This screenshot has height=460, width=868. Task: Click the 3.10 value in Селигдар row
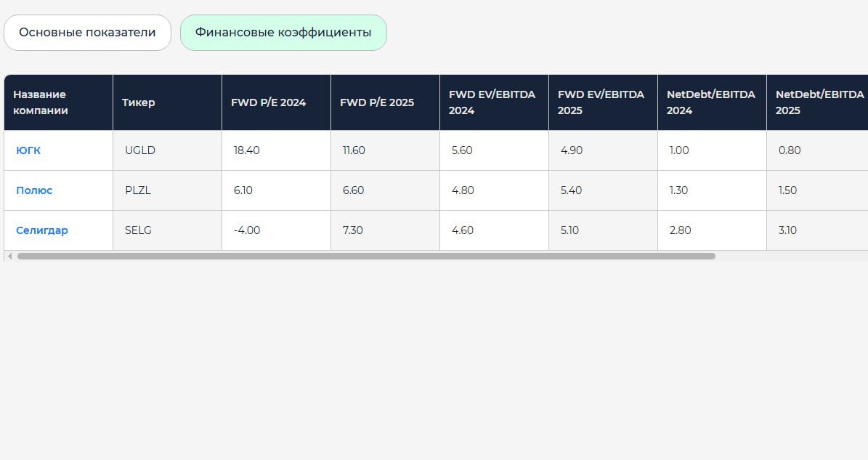pos(787,230)
